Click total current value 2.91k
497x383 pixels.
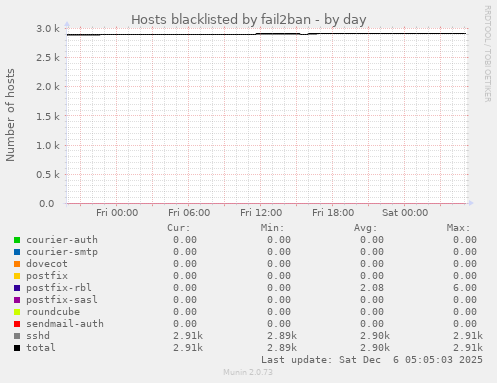(188, 348)
